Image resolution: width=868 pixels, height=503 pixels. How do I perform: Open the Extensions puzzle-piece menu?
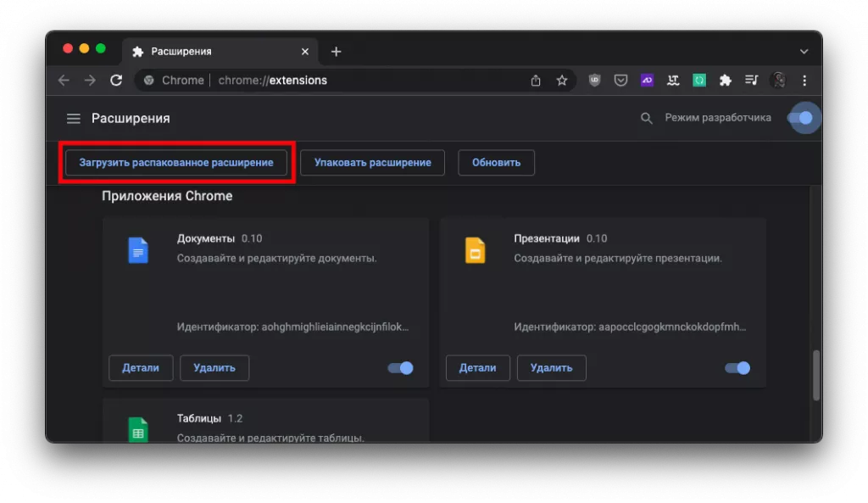tap(725, 81)
